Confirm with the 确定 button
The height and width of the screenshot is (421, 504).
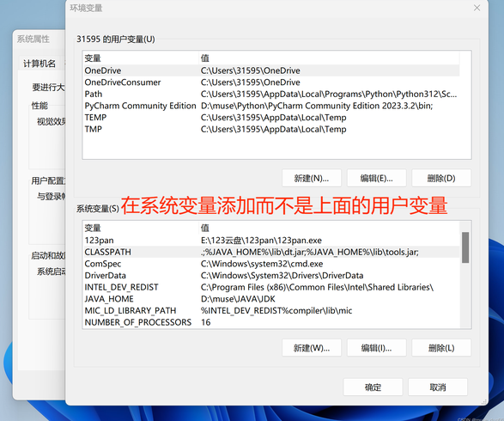click(x=373, y=387)
